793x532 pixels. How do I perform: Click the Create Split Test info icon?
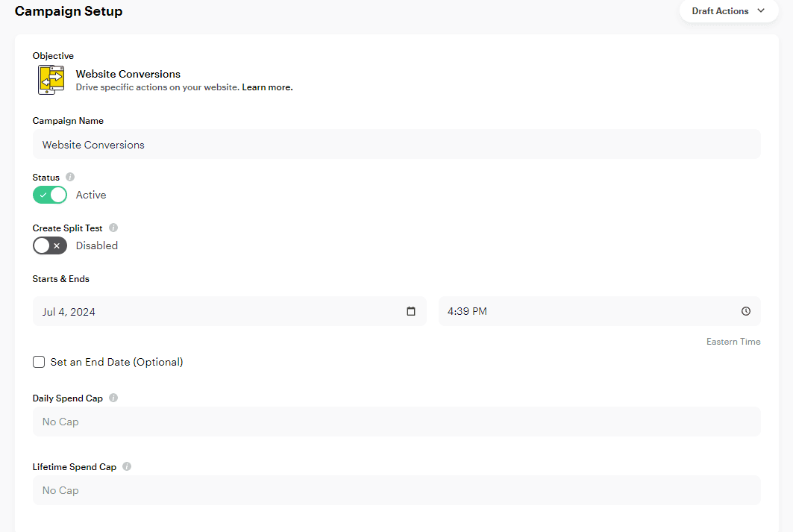tap(113, 228)
